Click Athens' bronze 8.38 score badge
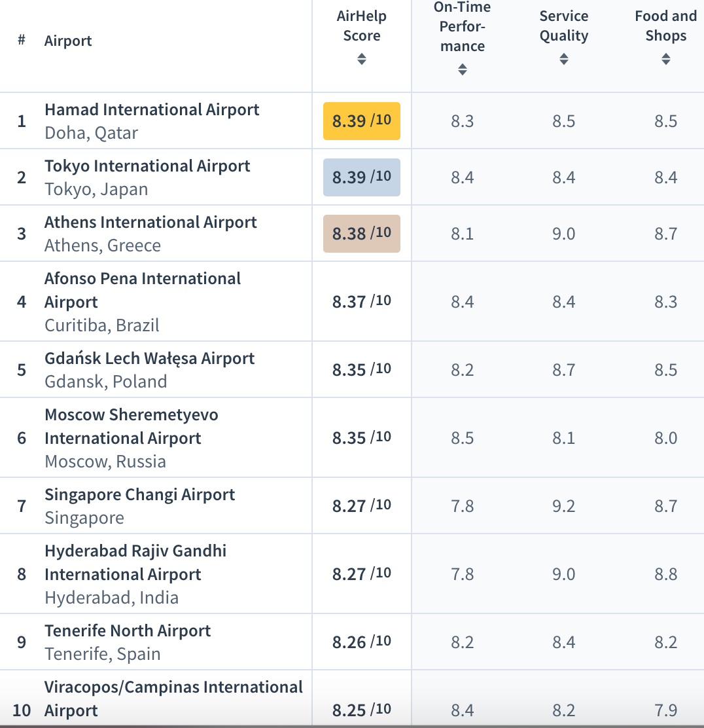 (362, 234)
